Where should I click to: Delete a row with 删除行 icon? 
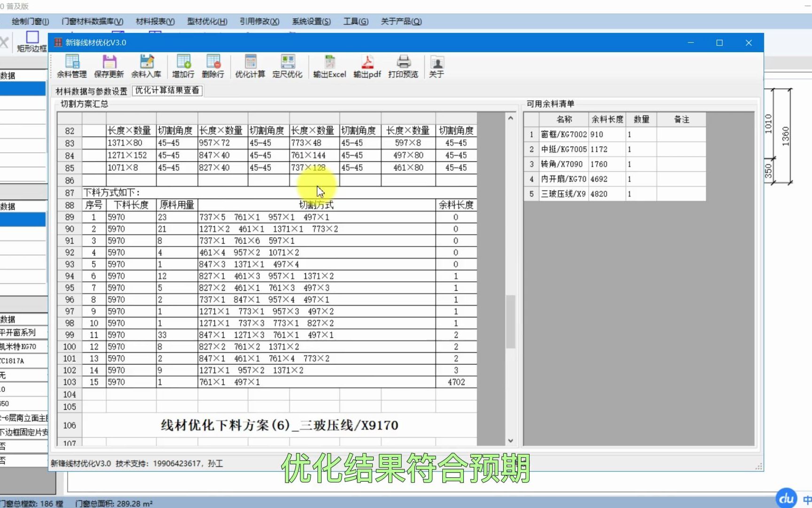coord(213,66)
